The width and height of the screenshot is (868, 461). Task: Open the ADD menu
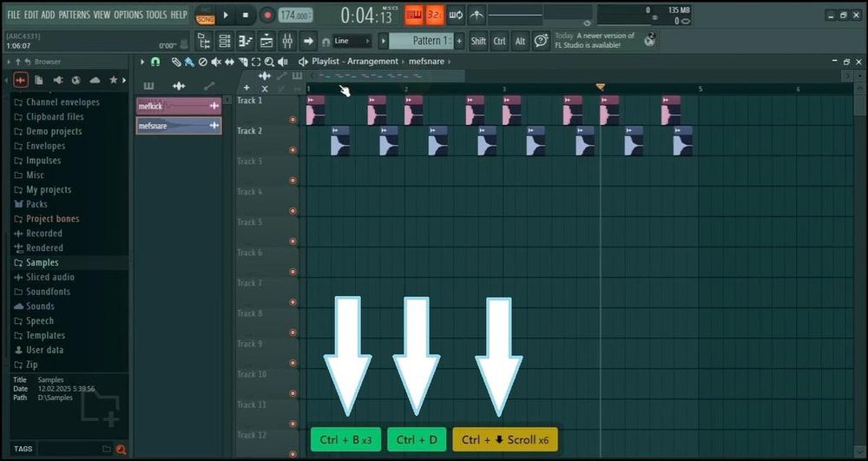pyautogui.click(x=48, y=15)
